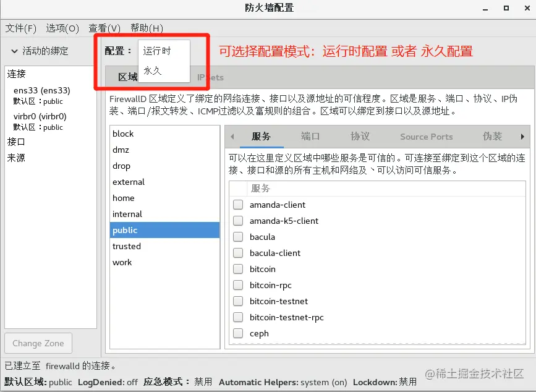Click the 默认区域: public status entry
This screenshot has height=392, width=536.
point(38,381)
